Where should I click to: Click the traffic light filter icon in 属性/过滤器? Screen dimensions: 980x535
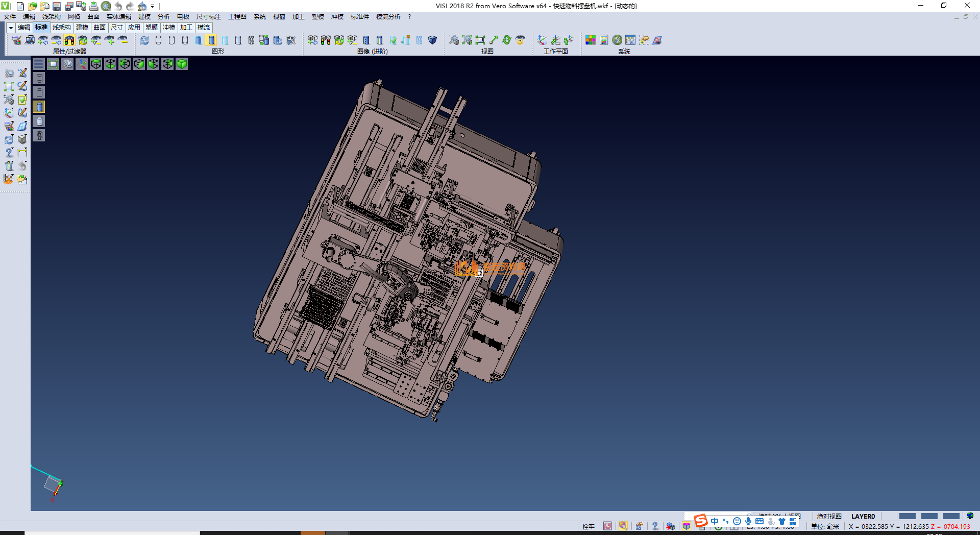point(69,40)
